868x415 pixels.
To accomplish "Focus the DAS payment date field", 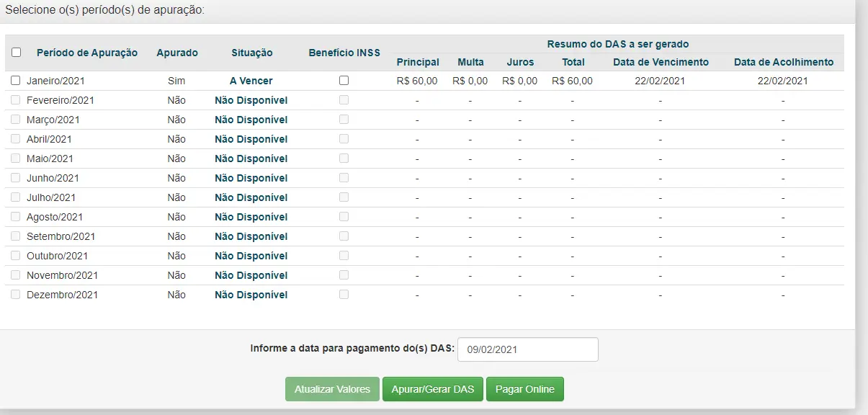I will tap(527, 349).
